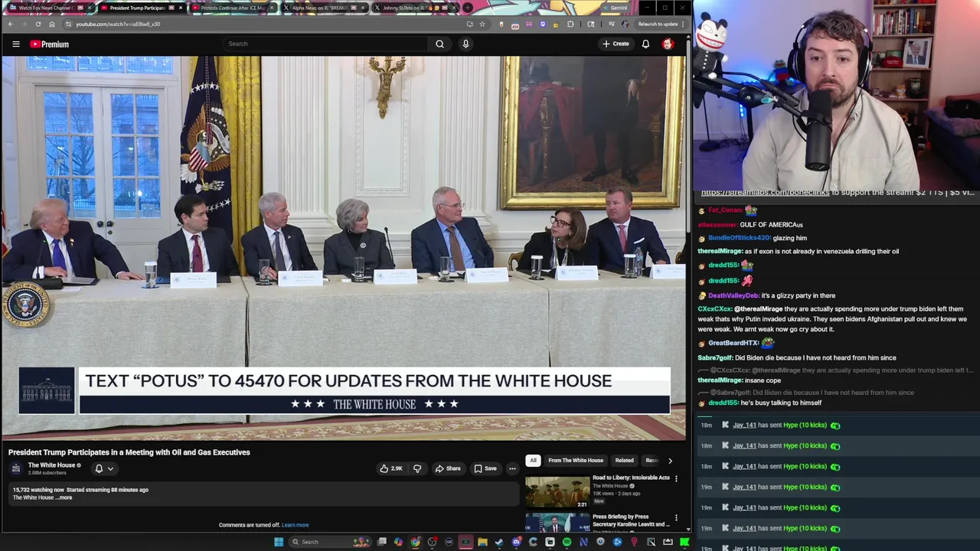Open Learn more link about comments
The image size is (980, 551).
[x=295, y=525]
